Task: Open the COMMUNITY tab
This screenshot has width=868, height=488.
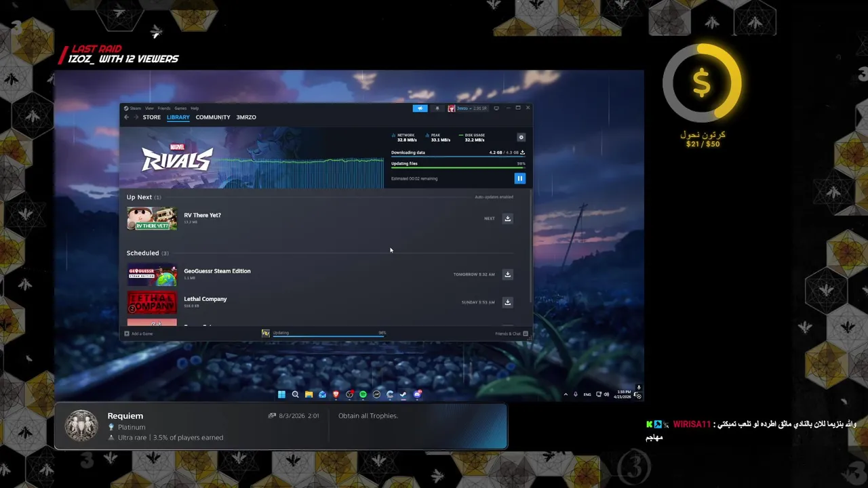Action: tap(213, 117)
